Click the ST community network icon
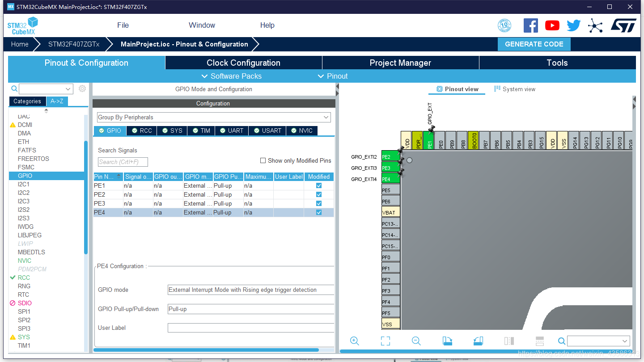Screen dimensions: 644x362 [595, 25]
